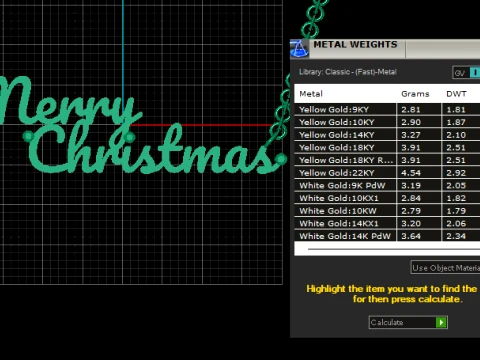Click the horizontal scrollbar below the metal table
Screen dimensions: 480x360
coord(393,249)
